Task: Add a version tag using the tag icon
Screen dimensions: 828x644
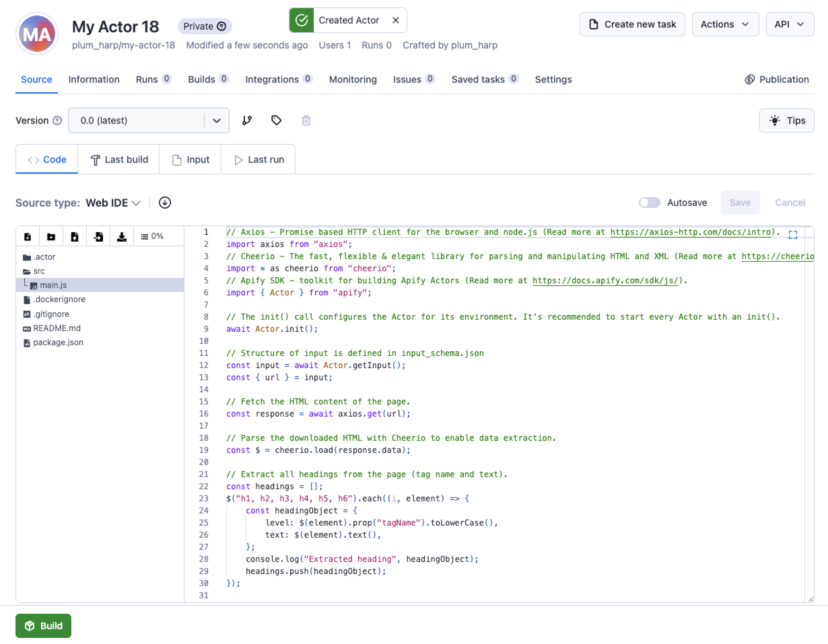Action: [x=276, y=120]
